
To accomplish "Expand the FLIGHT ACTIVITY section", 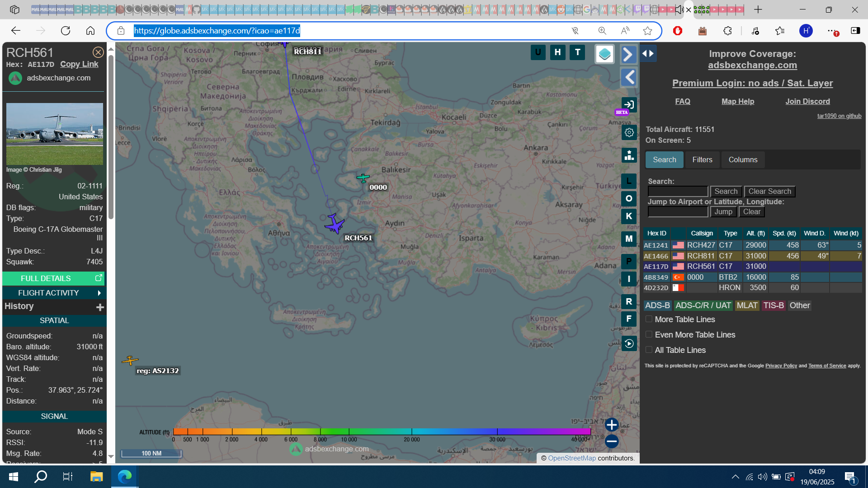I will pyautogui.click(x=53, y=293).
